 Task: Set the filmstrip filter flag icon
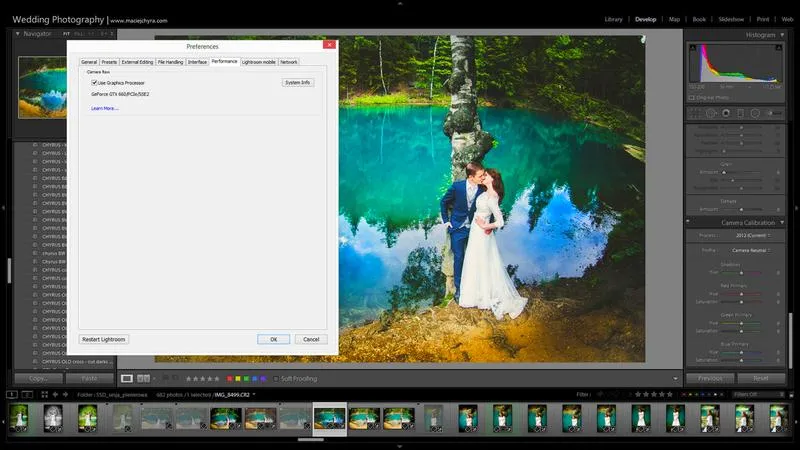pyautogui.click(x=601, y=394)
